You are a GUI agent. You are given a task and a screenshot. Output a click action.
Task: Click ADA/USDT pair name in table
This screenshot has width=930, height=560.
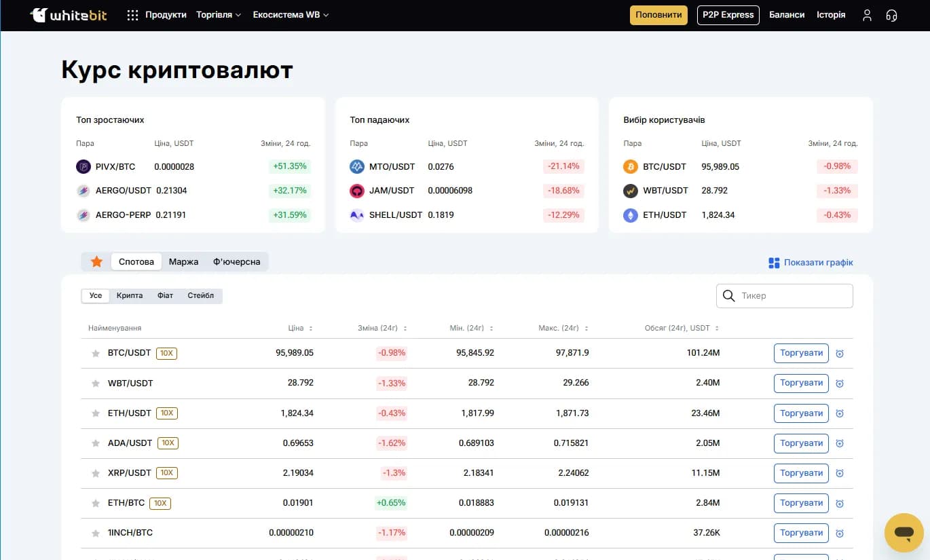130,443
